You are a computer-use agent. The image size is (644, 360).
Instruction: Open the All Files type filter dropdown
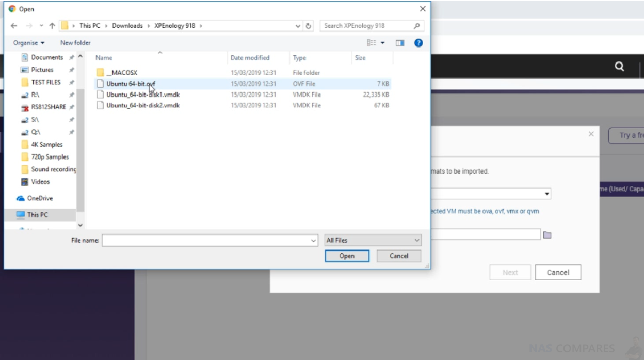(x=373, y=241)
